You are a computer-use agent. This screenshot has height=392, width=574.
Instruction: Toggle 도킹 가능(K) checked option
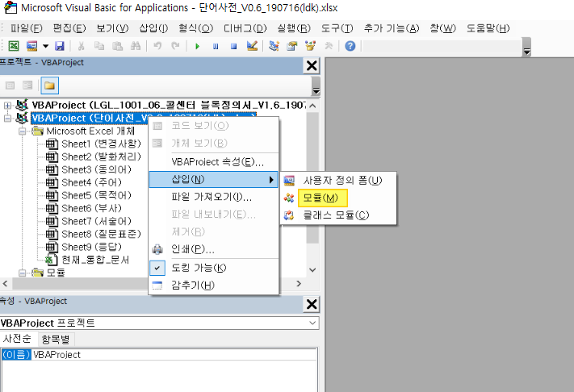(x=214, y=268)
